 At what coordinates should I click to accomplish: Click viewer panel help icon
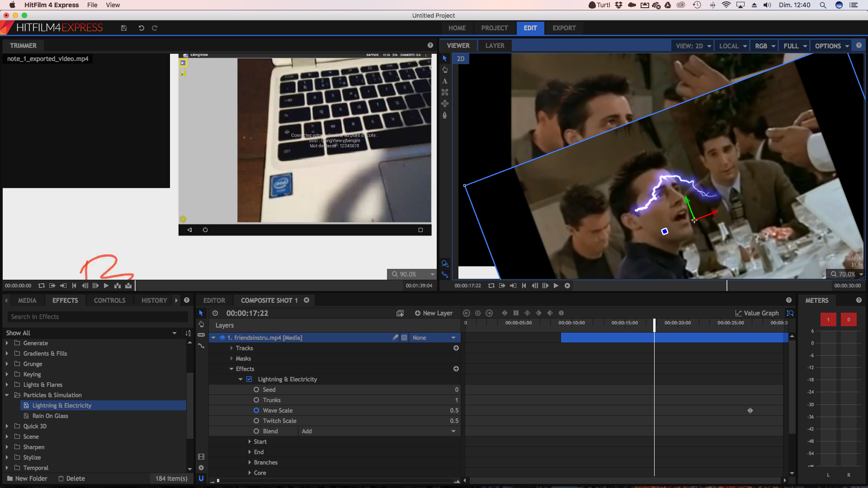click(x=859, y=46)
